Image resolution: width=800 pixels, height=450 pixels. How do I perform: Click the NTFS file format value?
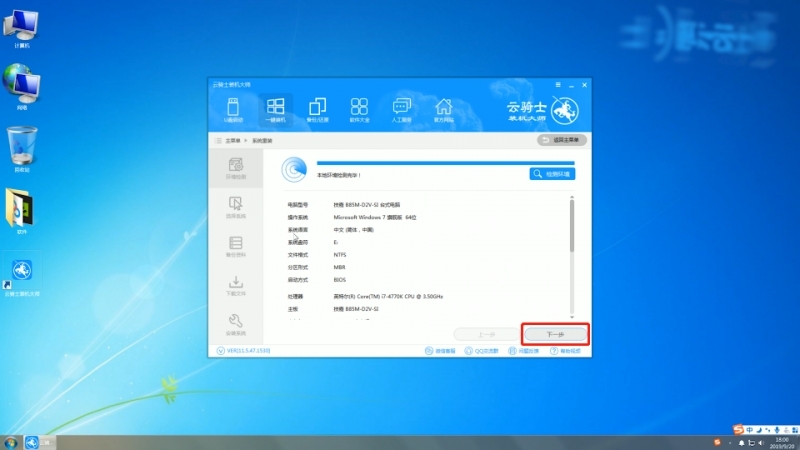pyautogui.click(x=340, y=255)
